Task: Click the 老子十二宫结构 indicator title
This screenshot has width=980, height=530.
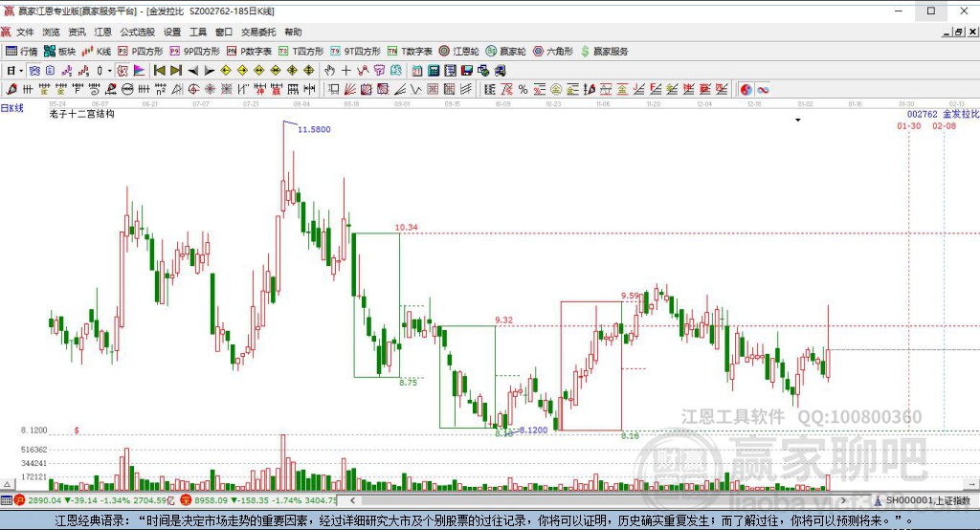Action: (x=82, y=114)
